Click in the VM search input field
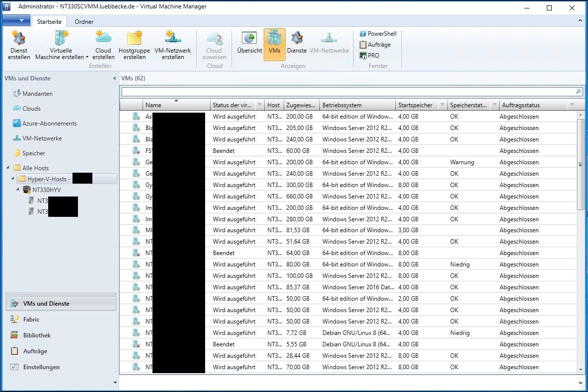The height and width of the screenshot is (392, 588). pyautogui.click(x=348, y=92)
